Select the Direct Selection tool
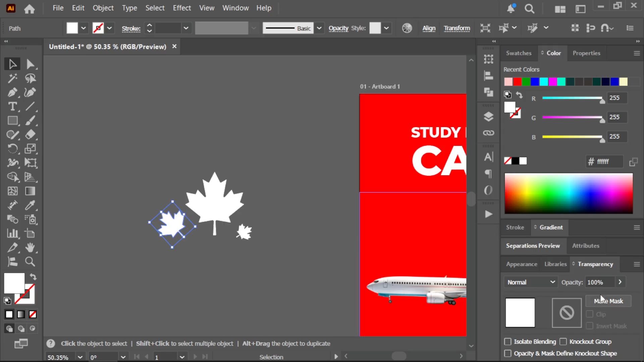The width and height of the screenshot is (644, 362). click(x=30, y=64)
